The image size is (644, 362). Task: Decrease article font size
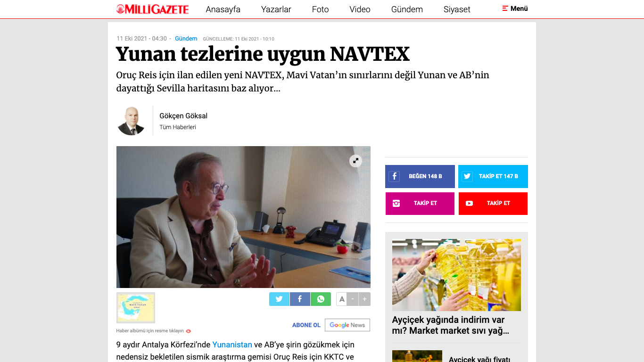[x=353, y=299]
